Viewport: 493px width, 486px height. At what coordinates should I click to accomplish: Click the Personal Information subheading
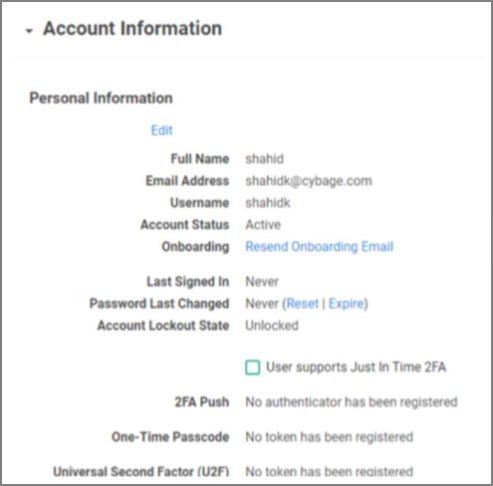pos(101,98)
